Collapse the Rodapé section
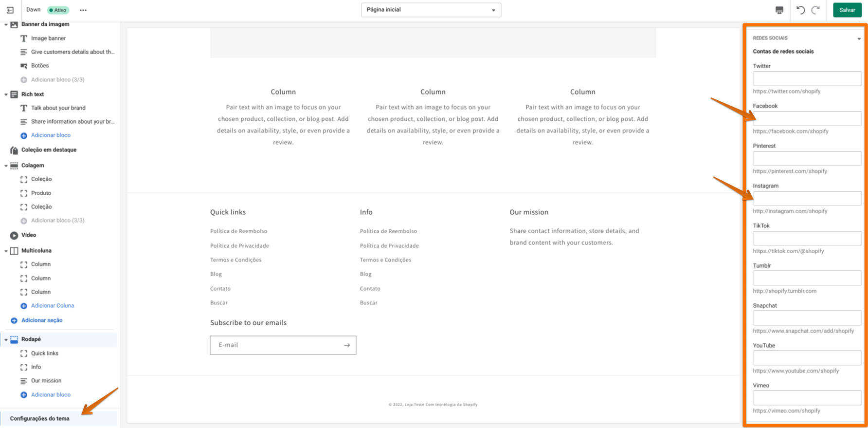868x428 pixels. (x=6, y=339)
